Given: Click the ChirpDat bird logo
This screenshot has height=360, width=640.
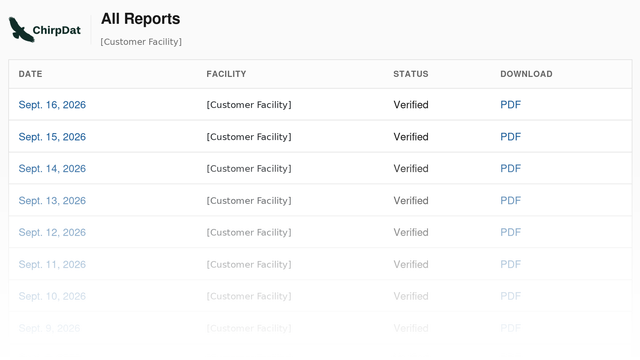Looking at the screenshot, I should [x=21, y=29].
